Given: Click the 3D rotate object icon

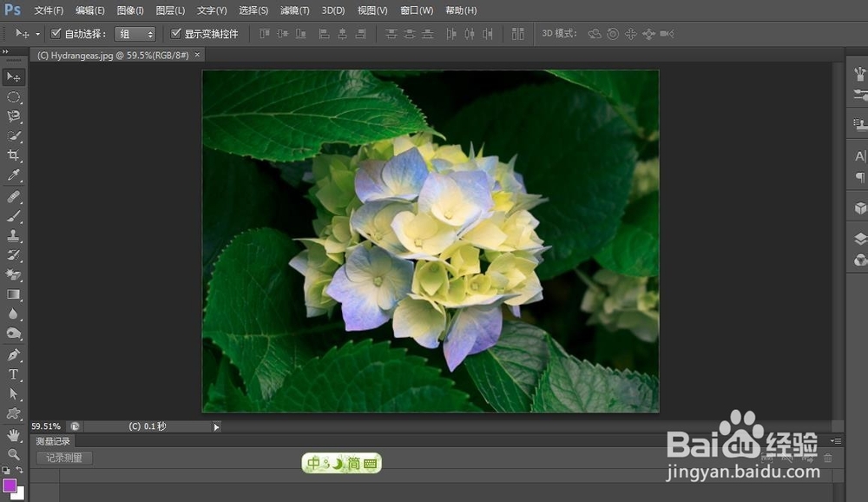Looking at the screenshot, I should coord(595,34).
